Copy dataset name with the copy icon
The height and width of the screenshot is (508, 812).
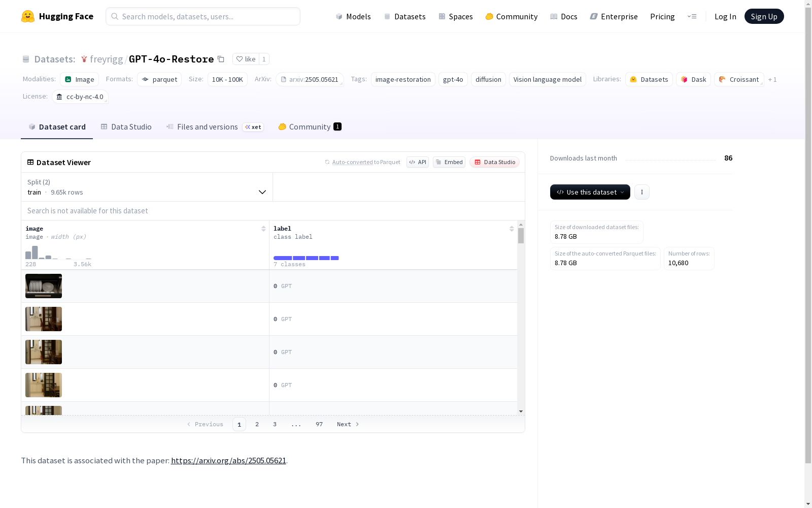(x=221, y=59)
